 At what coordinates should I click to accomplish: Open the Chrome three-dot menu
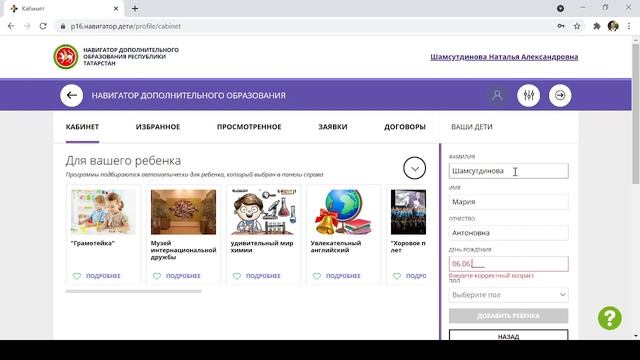(629, 26)
